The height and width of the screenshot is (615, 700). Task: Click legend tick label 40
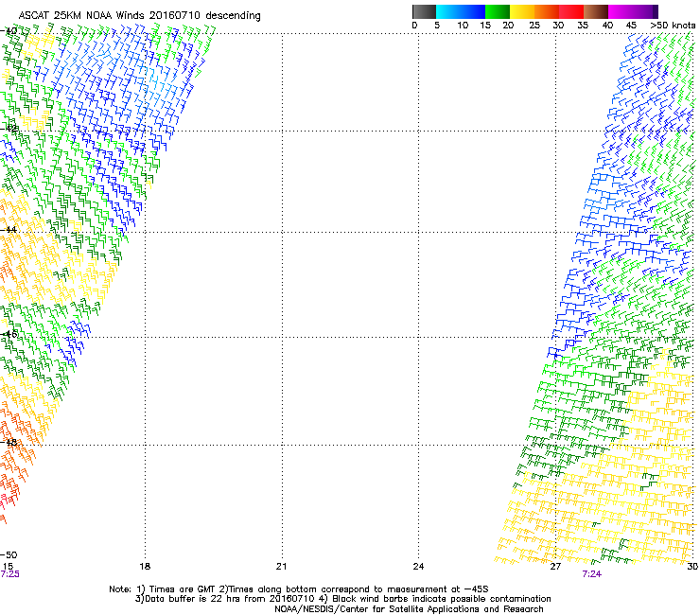coord(607,25)
